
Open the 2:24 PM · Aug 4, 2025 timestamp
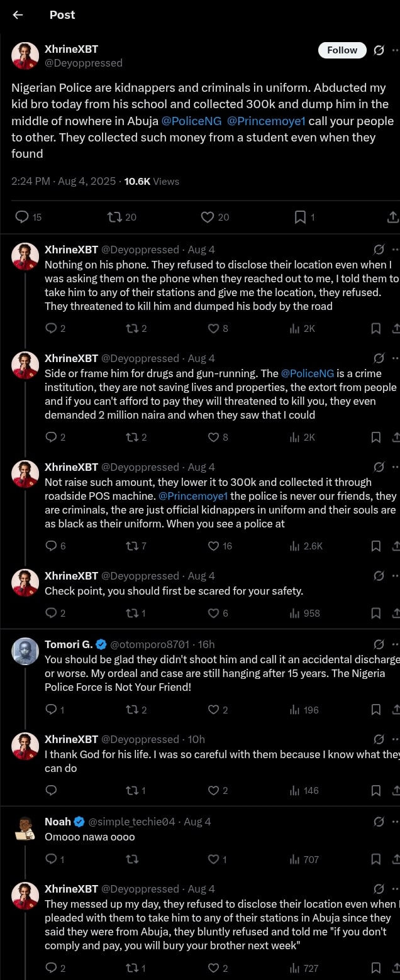64,182
